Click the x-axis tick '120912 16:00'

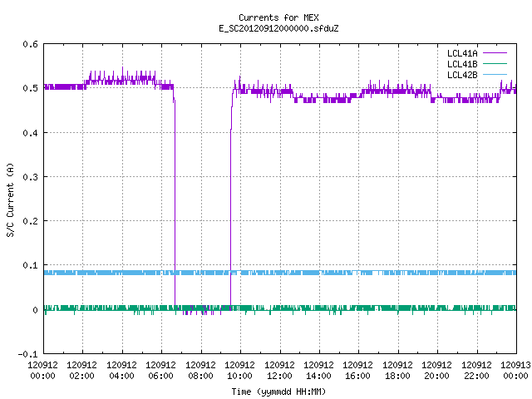coord(358,371)
